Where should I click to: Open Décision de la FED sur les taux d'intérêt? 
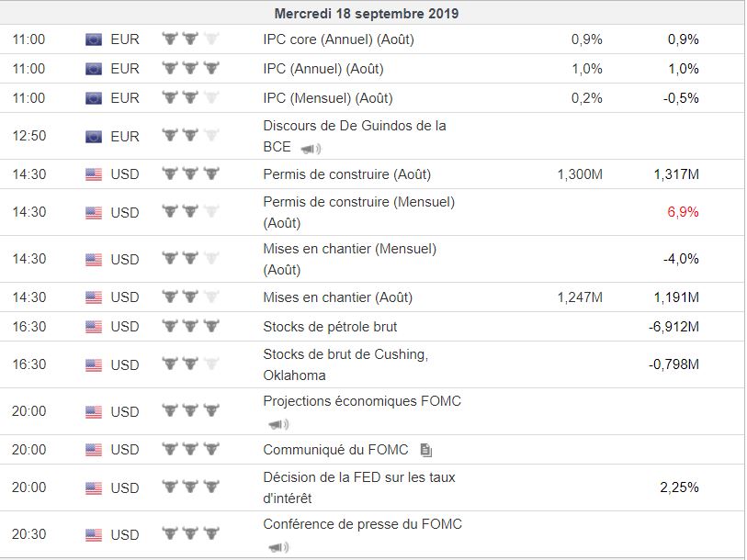(x=358, y=477)
